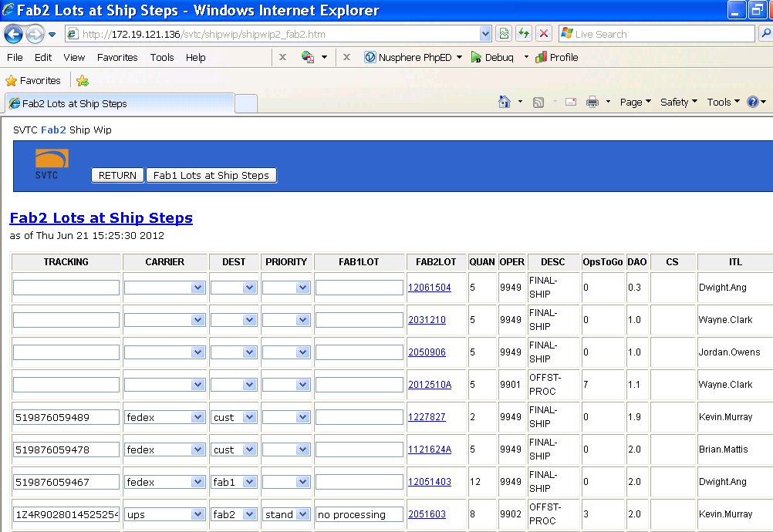Click the orange SVTC logo

pyautogui.click(x=52, y=164)
